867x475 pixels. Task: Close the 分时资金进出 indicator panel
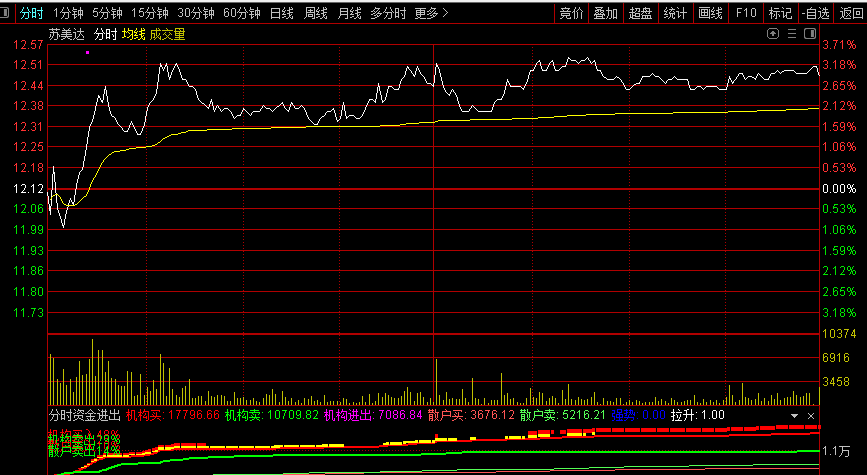(811, 415)
